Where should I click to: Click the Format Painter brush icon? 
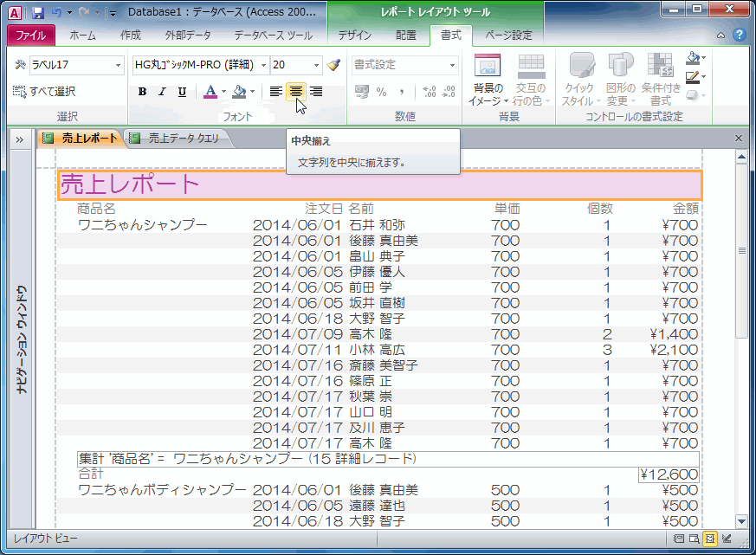333,65
